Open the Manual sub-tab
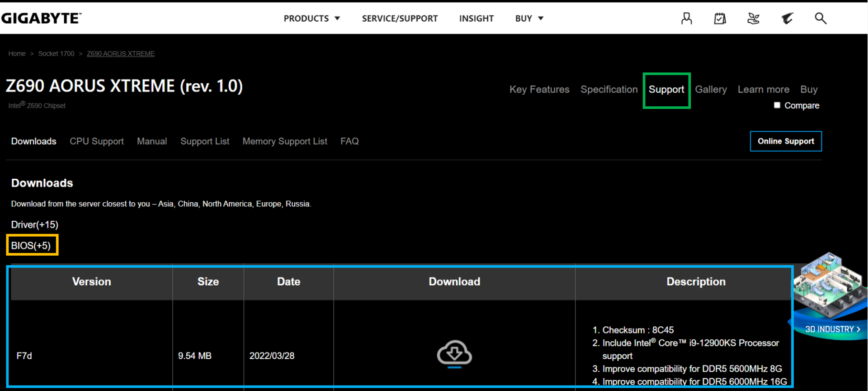Screen dimensions: 868x391 point(152,141)
